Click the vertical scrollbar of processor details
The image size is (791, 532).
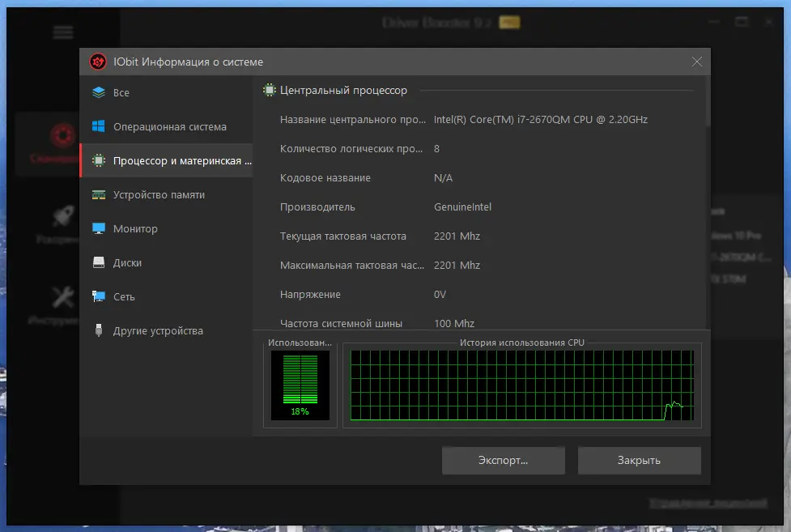tap(708, 103)
